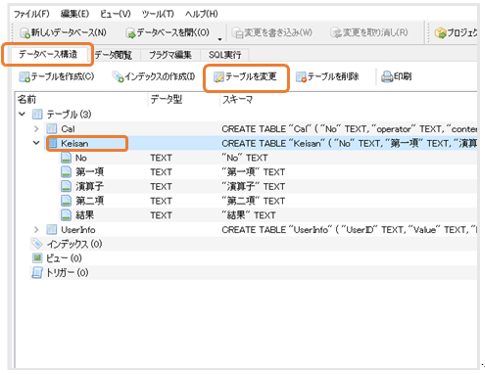This screenshot has width=485, height=375.
Task: Click the "演算子" TEXT schema cell
Action: tap(253, 186)
